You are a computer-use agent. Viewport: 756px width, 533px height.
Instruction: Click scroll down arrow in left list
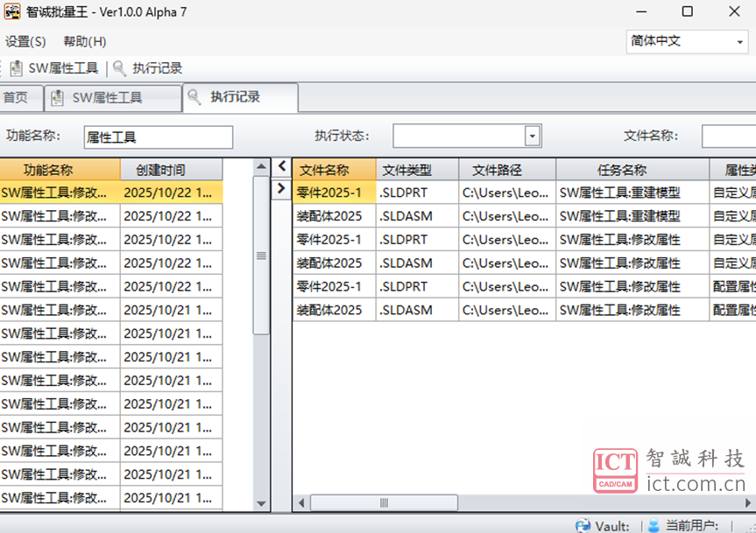[x=261, y=504]
